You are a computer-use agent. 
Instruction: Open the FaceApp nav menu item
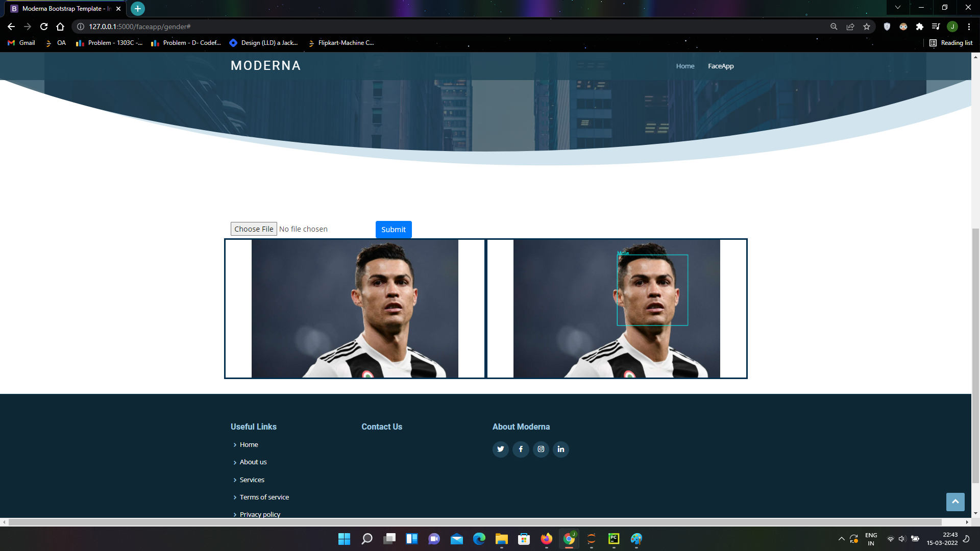[721, 66]
